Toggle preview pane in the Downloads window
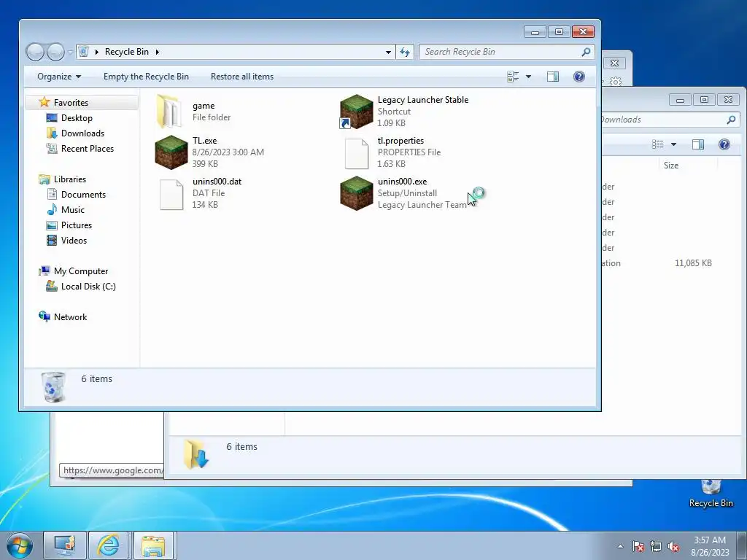The width and height of the screenshot is (747, 560). click(698, 144)
